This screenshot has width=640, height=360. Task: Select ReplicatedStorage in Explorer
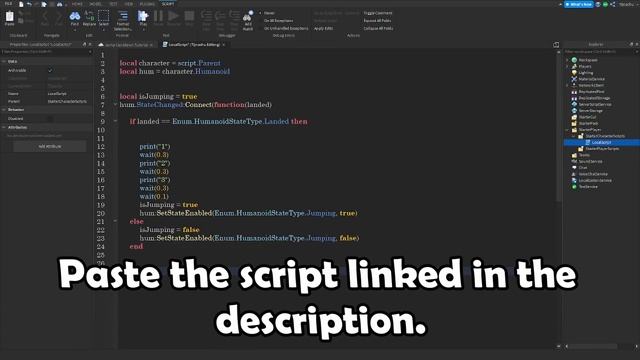(x=594, y=98)
